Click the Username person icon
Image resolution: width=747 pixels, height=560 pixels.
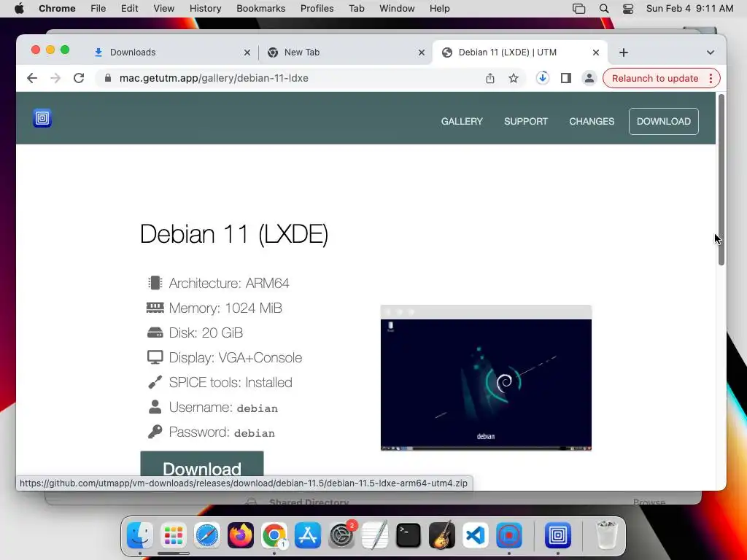pyautogui.click(x=155, y=407)
